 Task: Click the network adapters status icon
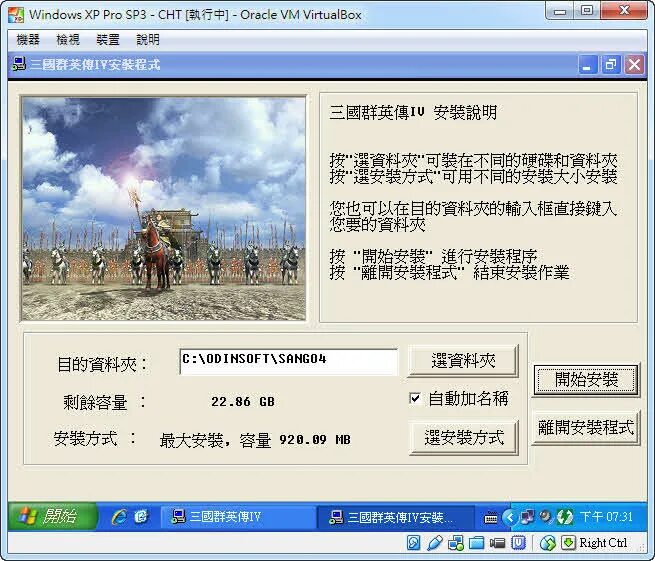click(x=455, y=543)
